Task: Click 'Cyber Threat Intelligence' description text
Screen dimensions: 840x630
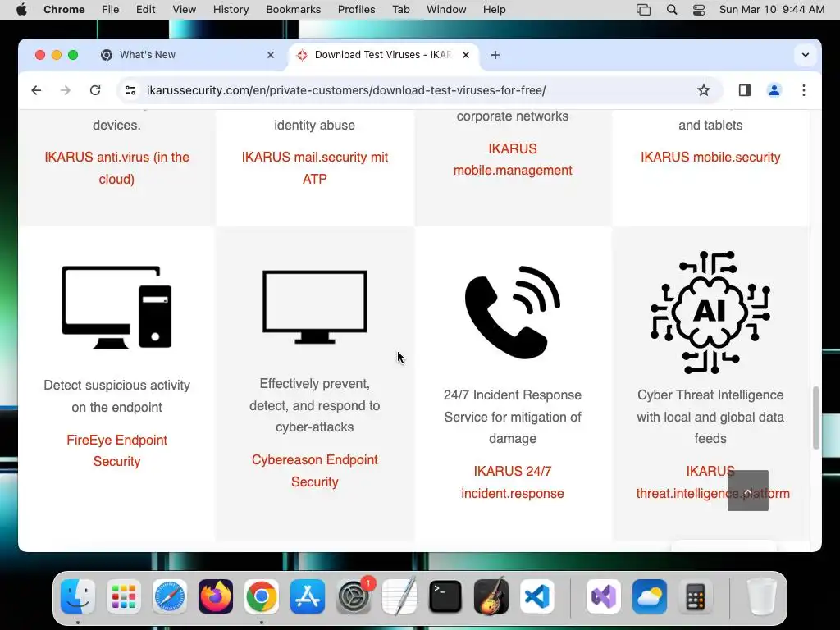Action: coord(710,416)
